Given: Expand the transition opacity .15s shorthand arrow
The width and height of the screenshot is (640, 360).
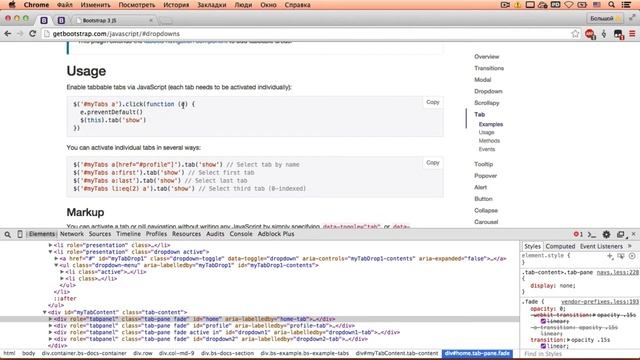Looking at the screenshot, I should 569,340.
